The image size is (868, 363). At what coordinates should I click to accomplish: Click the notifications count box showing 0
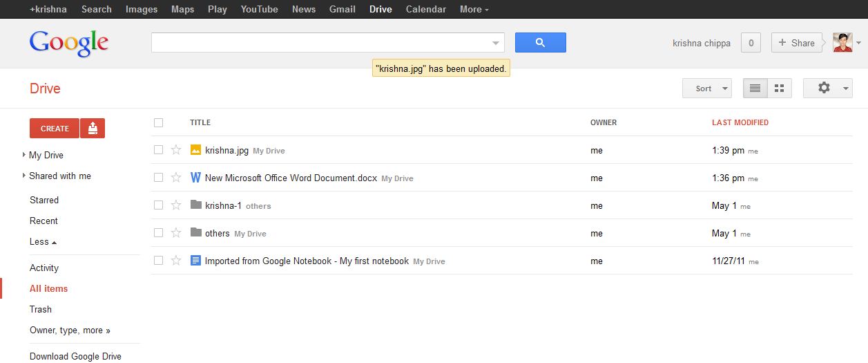pos(751,43)
